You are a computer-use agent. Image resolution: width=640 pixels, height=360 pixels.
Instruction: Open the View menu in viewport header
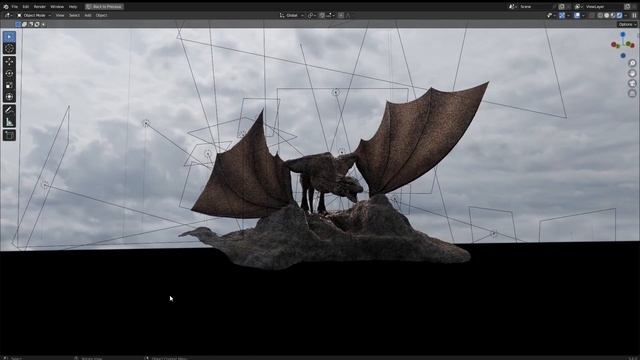tap(60, 16)
